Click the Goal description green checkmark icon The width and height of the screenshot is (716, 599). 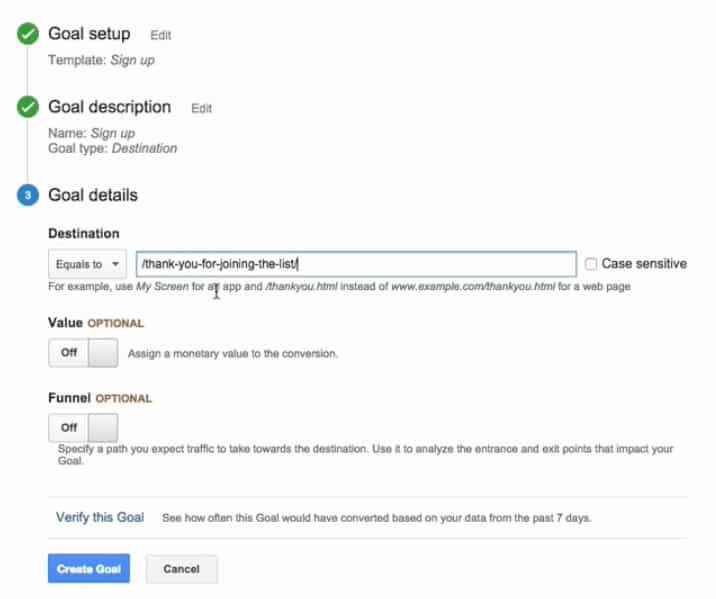(x=27, y=107)
